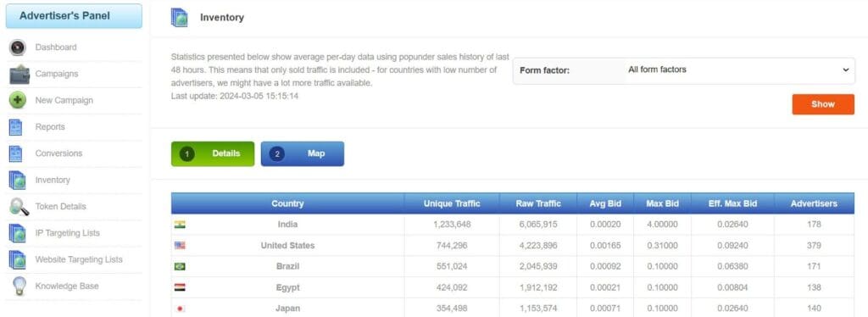The height and width of the screenshot is (317, 868).
Task: Click the Inventory sidebar icon
Action: point(17,181)
